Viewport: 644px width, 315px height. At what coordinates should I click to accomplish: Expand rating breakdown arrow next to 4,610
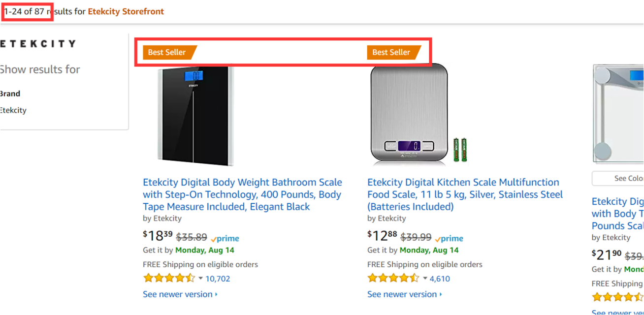(x=425, y=279)
